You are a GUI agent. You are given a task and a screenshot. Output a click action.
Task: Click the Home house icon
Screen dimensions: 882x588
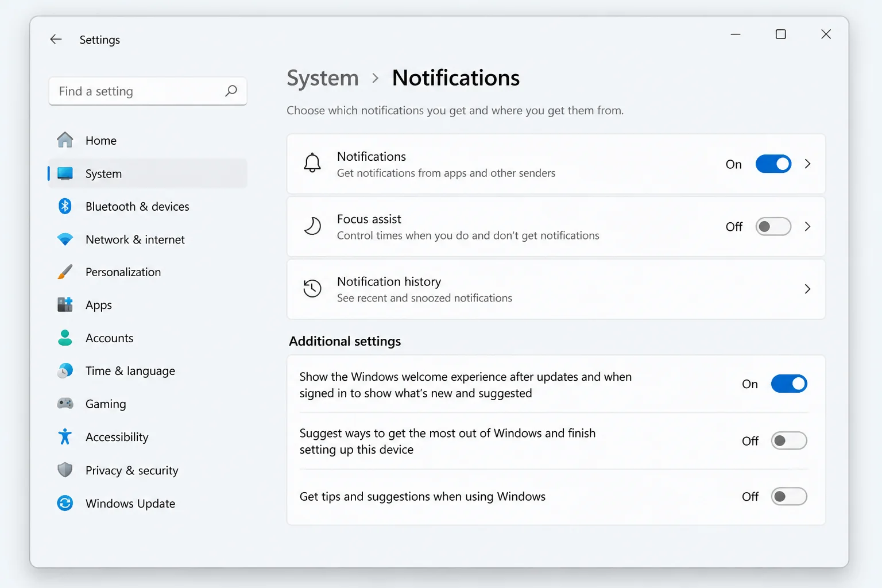[x=65, y=140]
